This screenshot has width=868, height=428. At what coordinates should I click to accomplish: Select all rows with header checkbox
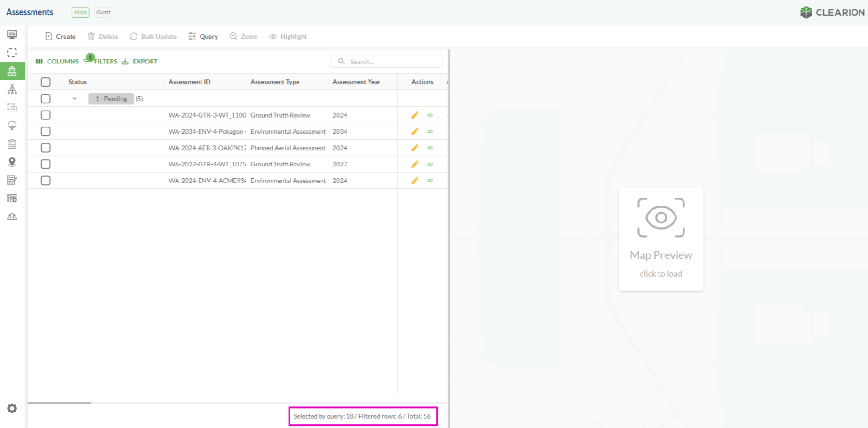tap(46, 82)
